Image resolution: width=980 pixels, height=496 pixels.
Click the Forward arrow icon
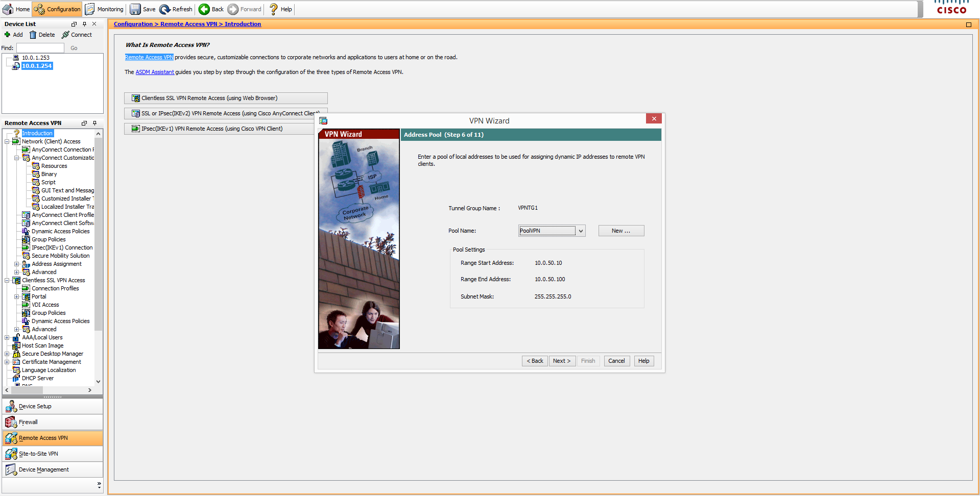tap(233, 9)
